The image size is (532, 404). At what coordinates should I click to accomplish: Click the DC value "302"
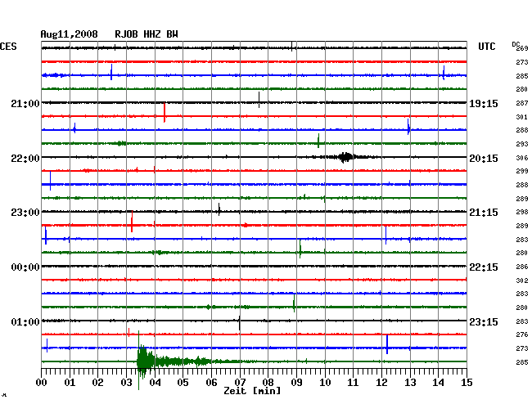522,281
